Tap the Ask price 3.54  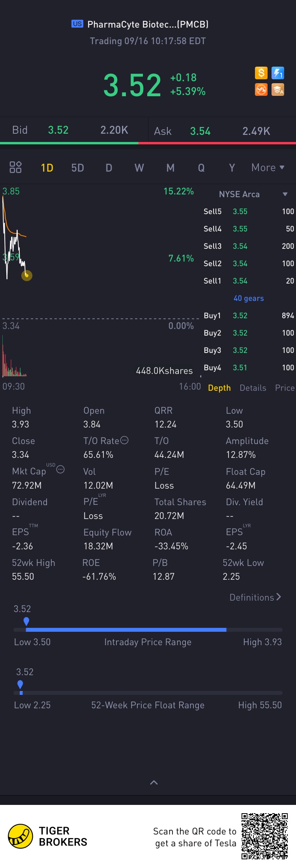[x=200, y=131]
